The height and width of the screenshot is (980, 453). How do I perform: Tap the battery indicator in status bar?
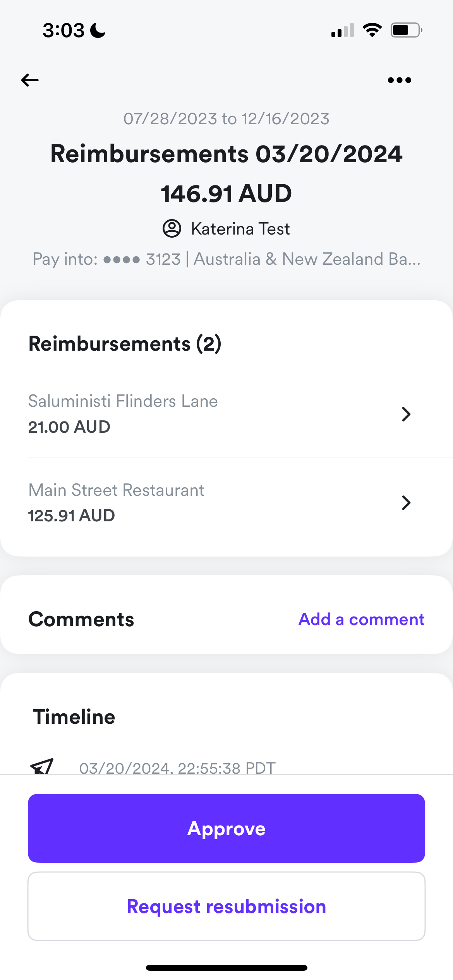tap(406, 30)
